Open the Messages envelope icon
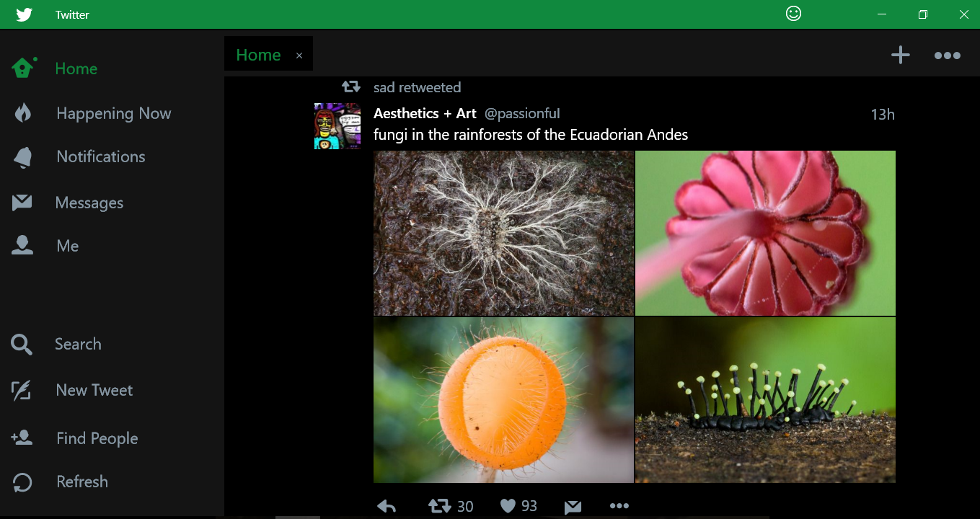 (x=22, y=203)
